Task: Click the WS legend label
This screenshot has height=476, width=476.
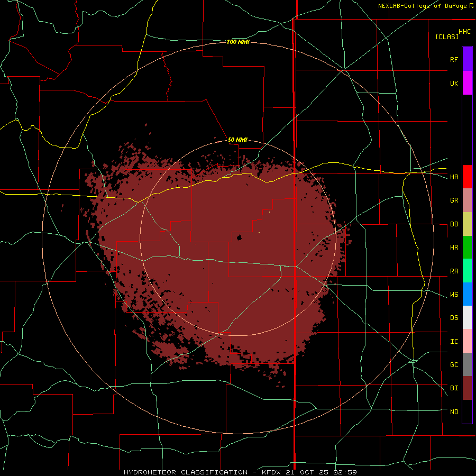Action: click(454, 295)
